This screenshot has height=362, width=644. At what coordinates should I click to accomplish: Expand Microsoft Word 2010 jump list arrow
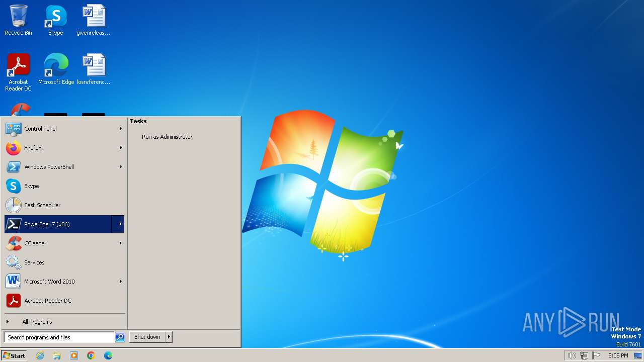(x=120, y=282)
